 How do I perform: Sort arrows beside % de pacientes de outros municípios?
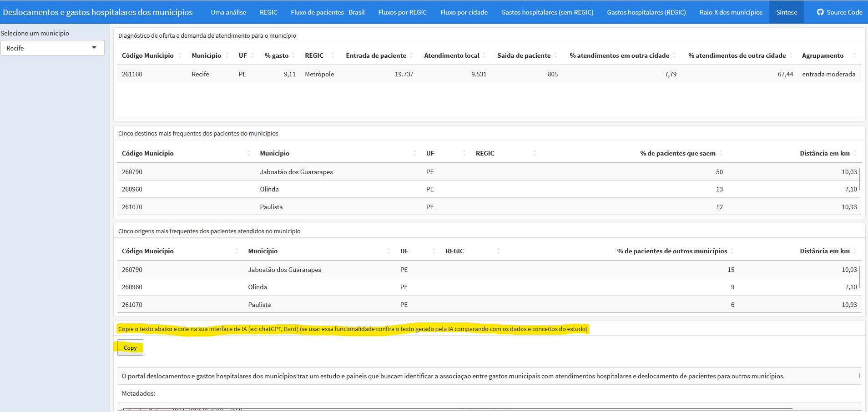coord(732,251)
